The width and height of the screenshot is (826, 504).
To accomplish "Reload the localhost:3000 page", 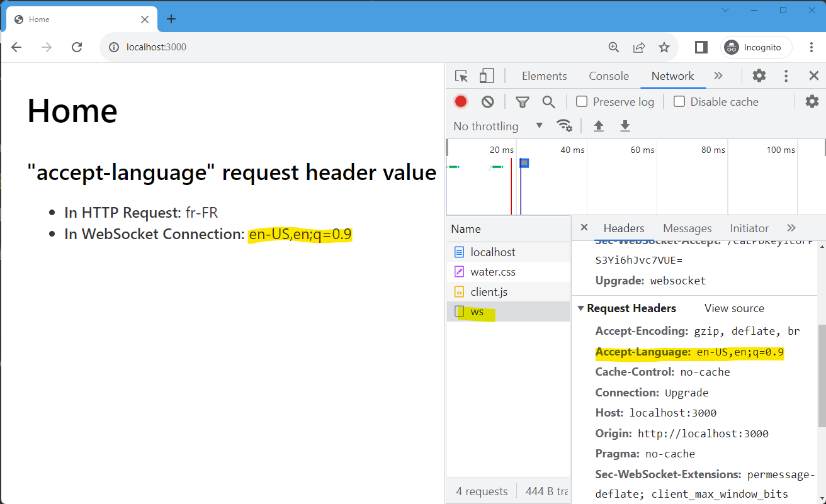I will 77,47.
